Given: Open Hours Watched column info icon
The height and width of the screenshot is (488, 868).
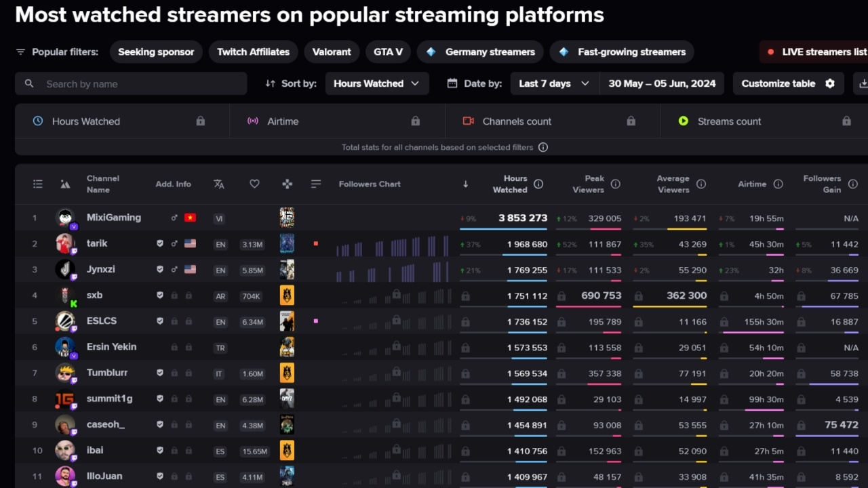Looking at the screenshot, I should [538, 184].
